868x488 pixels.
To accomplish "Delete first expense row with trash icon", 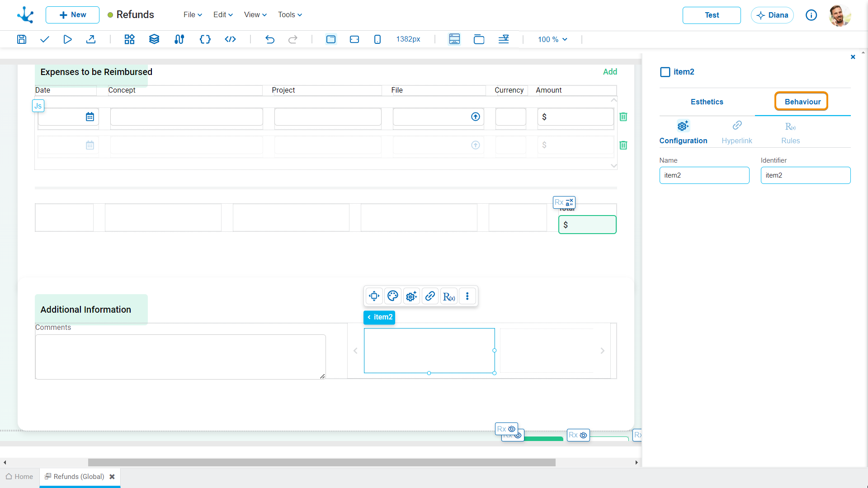I will pyautogui.click(x=623, y=117).
